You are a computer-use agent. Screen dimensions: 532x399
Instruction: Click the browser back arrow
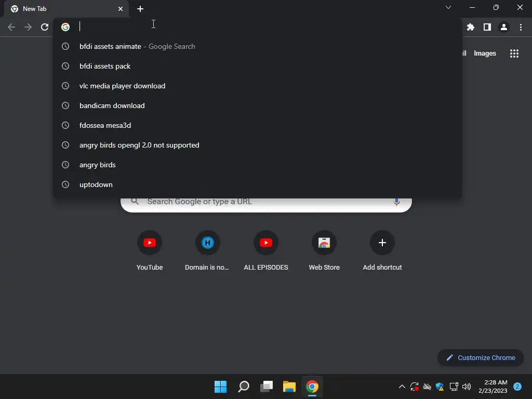(11, 27)
